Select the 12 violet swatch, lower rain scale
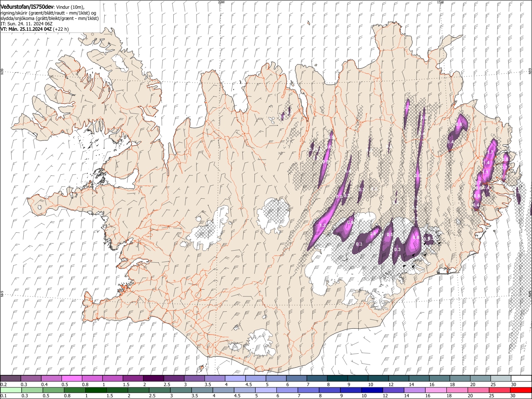The width and height of the screenshot is (532, 399). click(394, 390)
